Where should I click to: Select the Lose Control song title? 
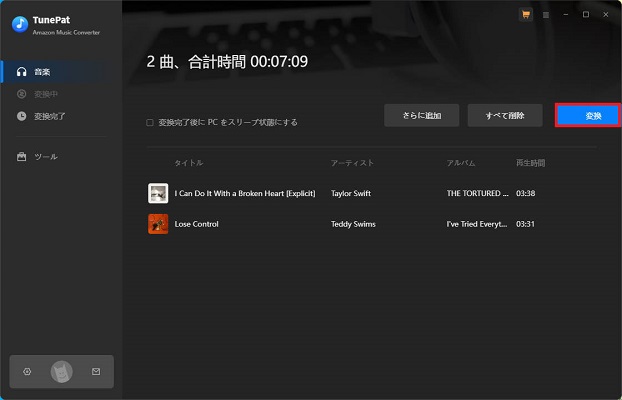pyautogui.click(x=197, y=224)
